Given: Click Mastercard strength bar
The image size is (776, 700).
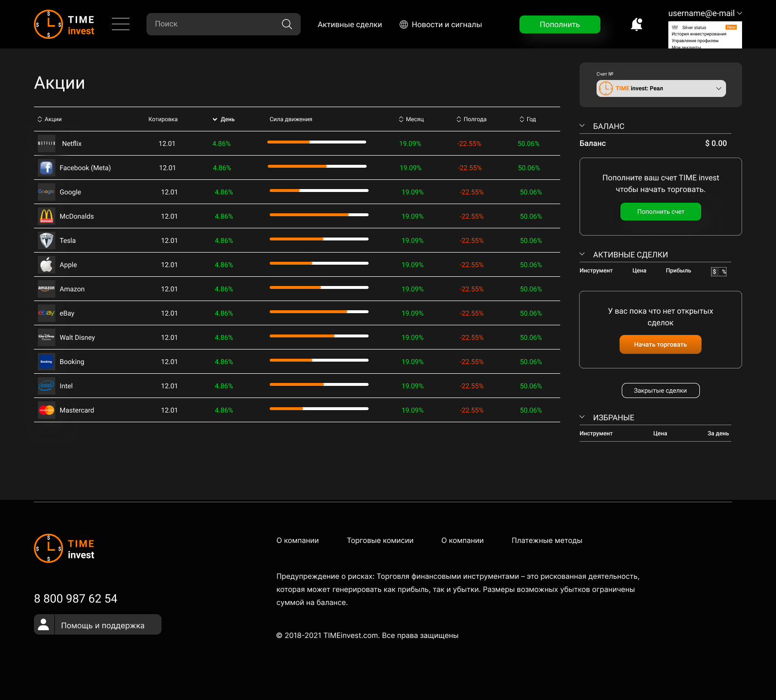Looking at the screenshot, I should (x=319, y=409).
